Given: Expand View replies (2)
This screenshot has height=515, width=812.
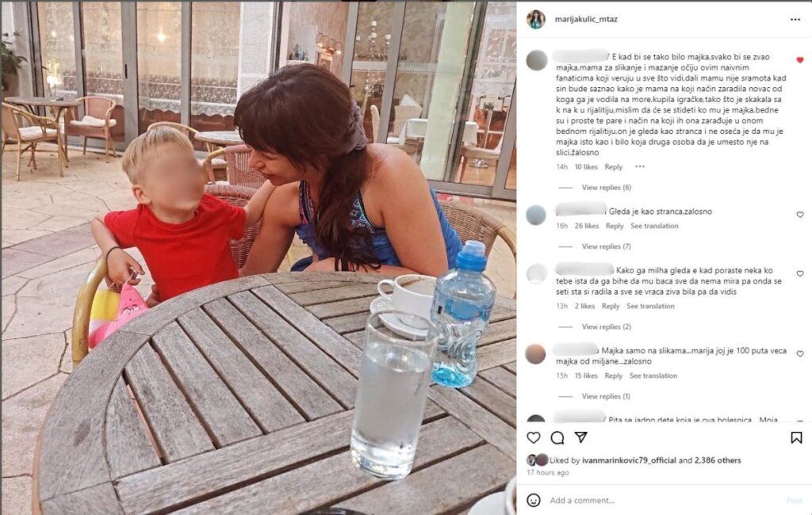Looking at the screenshot, I should pyautogui.click(x=606, y=326).
